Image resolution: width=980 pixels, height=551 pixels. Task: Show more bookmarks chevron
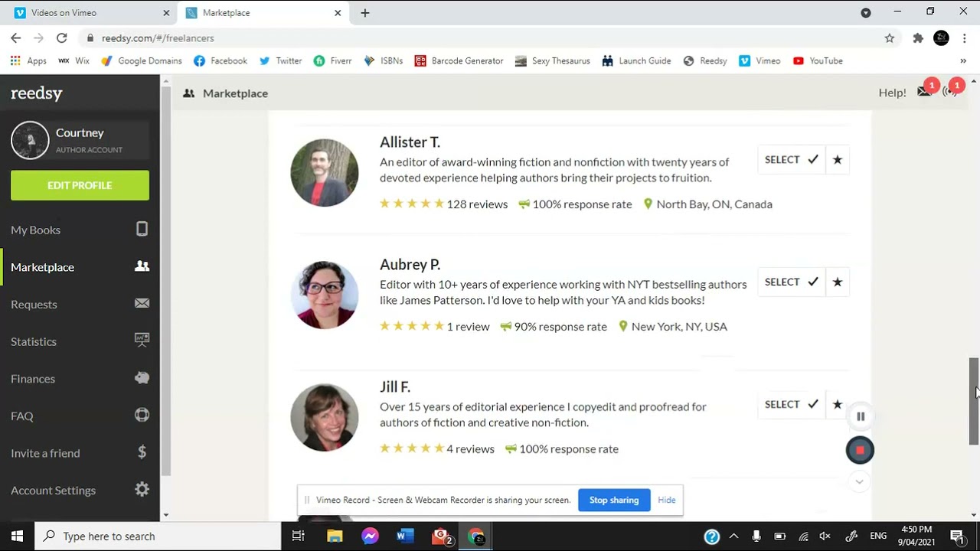click(x=963, y=61)
